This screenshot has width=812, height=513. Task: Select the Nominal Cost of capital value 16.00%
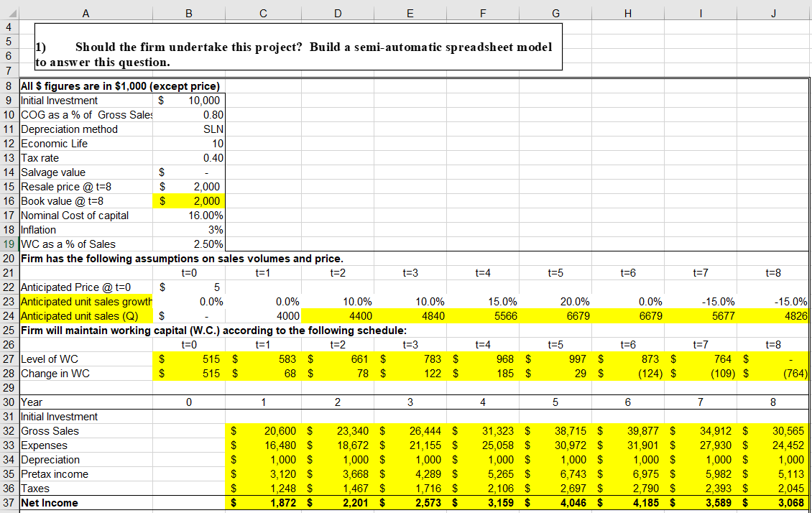pos(188,215)
